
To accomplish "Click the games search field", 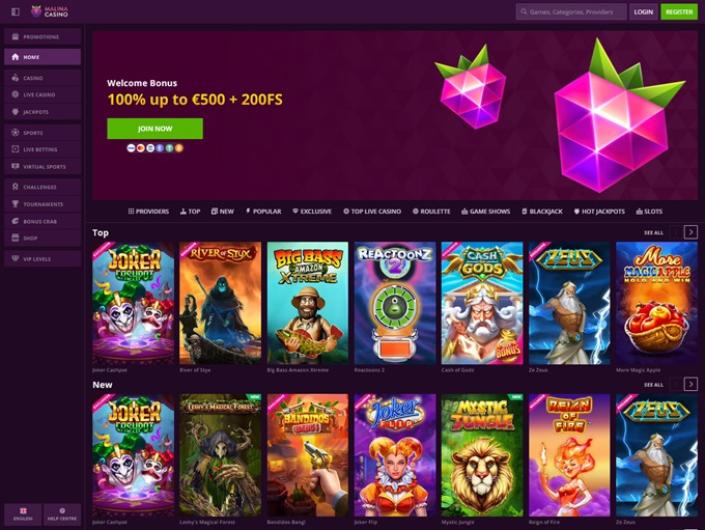I will click(571, 12).
